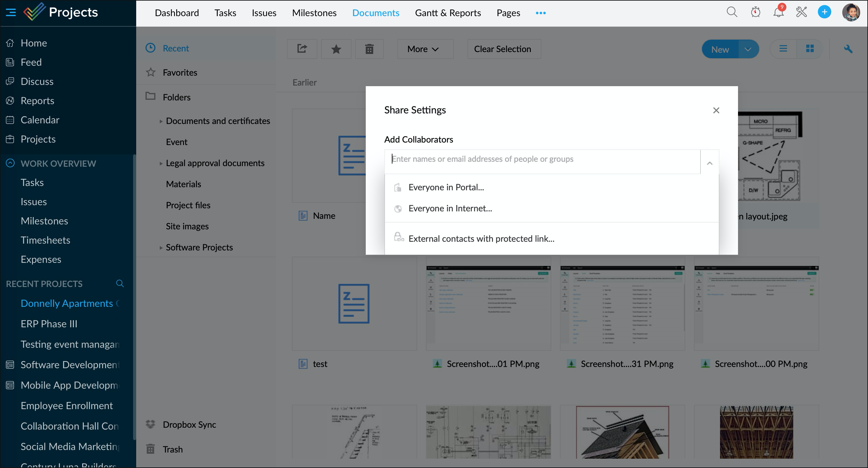Viewport: 868px width, 468px height.
Task: Collapse the collaborators suggestion chevron
Action: pos(709,163)
